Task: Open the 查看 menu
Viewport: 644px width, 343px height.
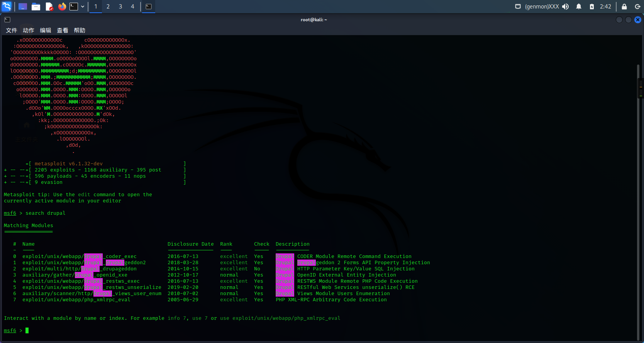Action: [63, 30]
